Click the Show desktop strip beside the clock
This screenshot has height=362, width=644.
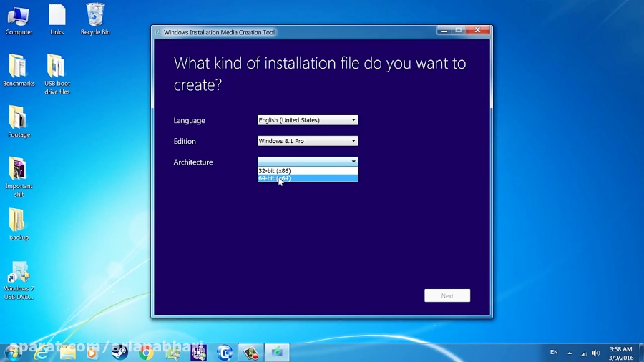click(x=641, y=353)
